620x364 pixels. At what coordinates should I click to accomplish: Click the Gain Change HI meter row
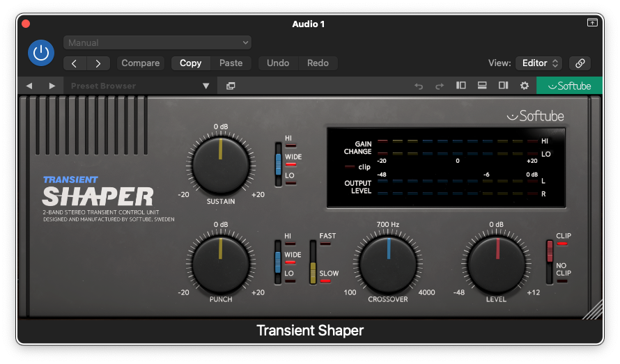[457, 141]
